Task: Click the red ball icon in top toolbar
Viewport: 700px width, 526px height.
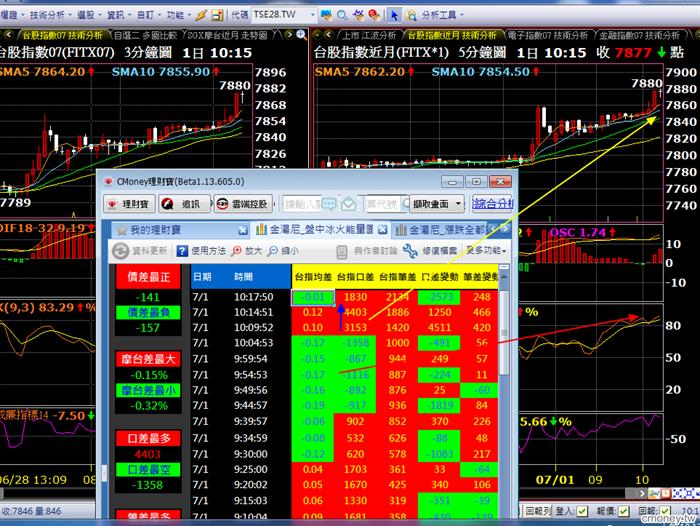Action: [374, 15]
